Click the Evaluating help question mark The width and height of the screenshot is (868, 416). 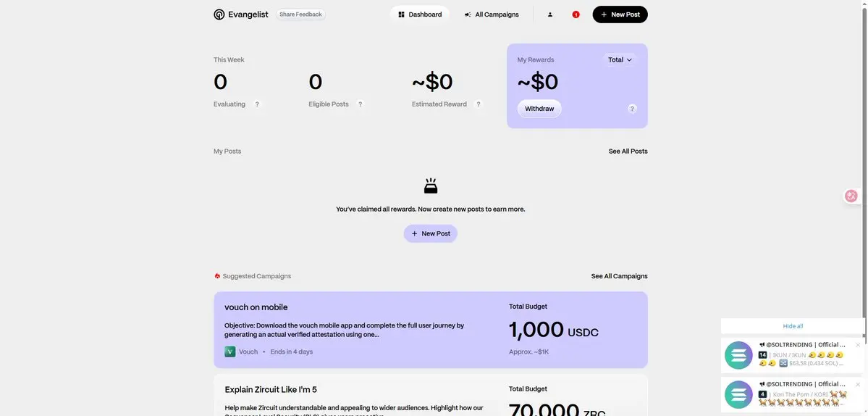257,104
